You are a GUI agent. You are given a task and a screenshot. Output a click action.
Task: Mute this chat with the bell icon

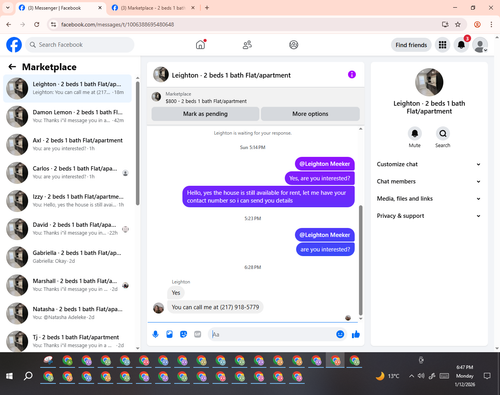[x=415, y=134]
